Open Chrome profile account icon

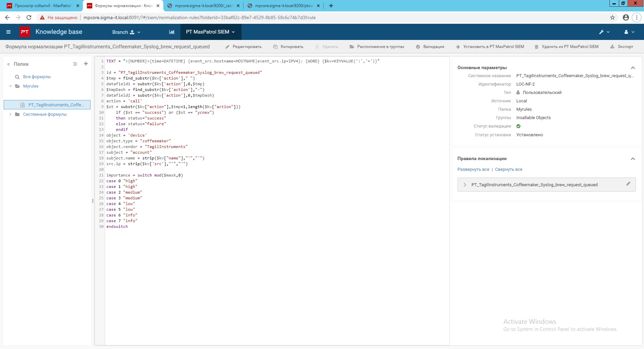[x=626, y=17]
